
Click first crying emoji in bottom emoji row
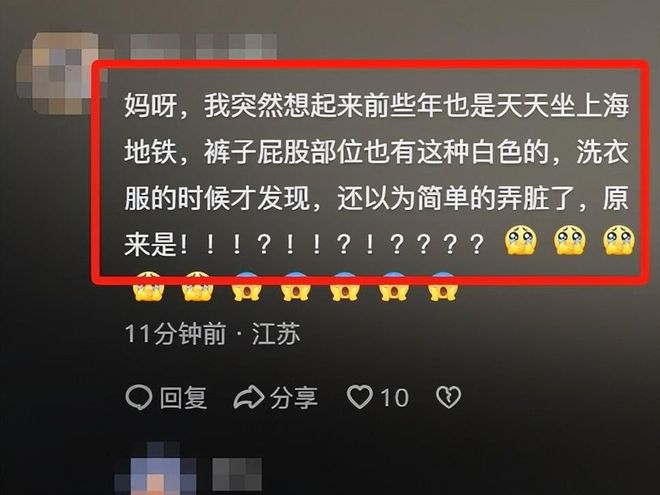148,287
